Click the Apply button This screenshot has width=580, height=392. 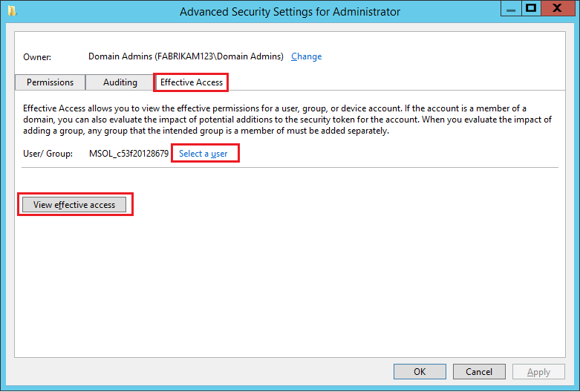[x=538, y=372]
